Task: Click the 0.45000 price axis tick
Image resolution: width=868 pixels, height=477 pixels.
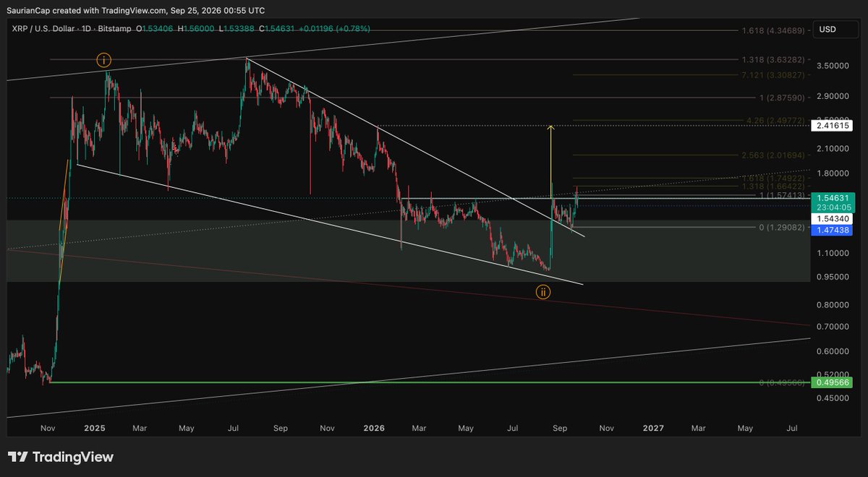Action: coord(833,398)
